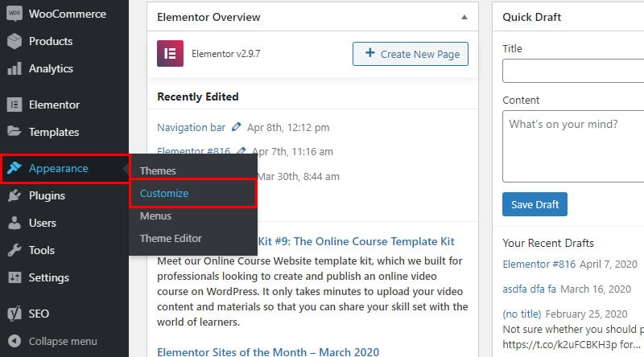Click the Create New Page button
The width and height of the screenshot is (644, 357).
click(x=411, y=54)
